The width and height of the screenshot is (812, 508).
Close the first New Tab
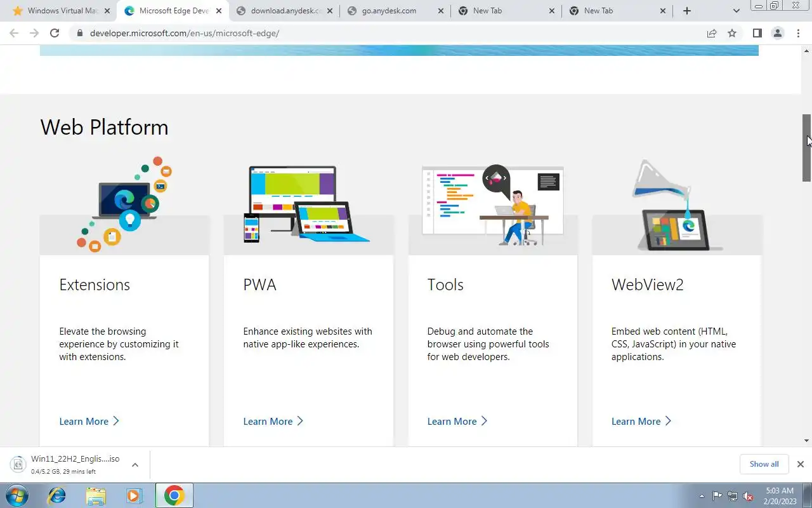552,11
